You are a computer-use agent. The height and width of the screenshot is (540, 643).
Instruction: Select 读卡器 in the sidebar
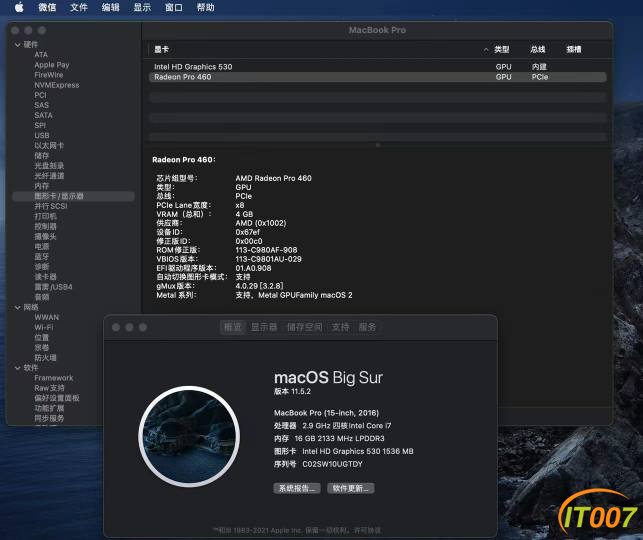click(45, 277)
